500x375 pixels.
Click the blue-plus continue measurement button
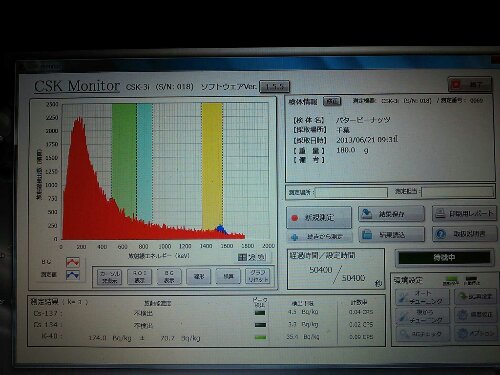pyautogui.click(x=319, y=237)
